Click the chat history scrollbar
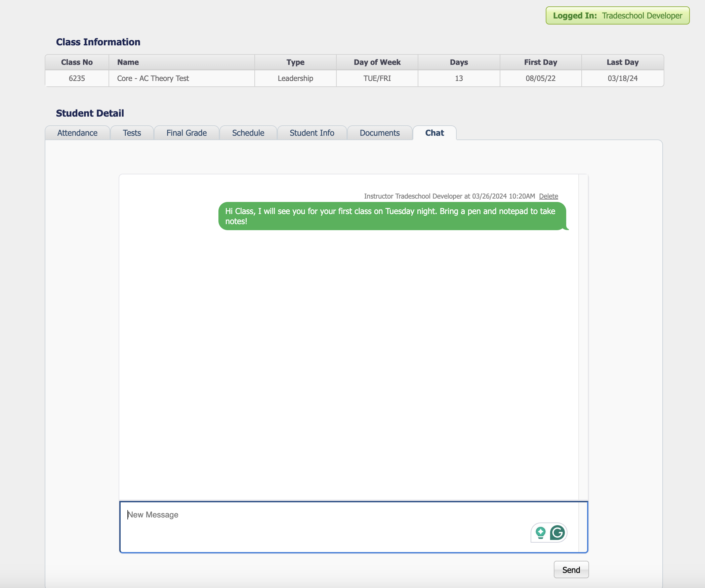705x588 pixels. 583,337
